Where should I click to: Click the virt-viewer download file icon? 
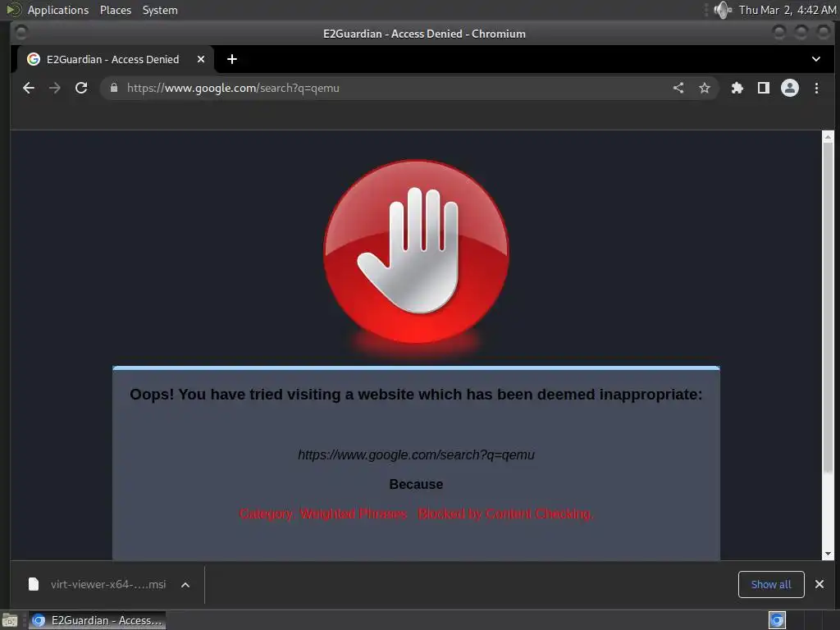(x=33, y=584)
